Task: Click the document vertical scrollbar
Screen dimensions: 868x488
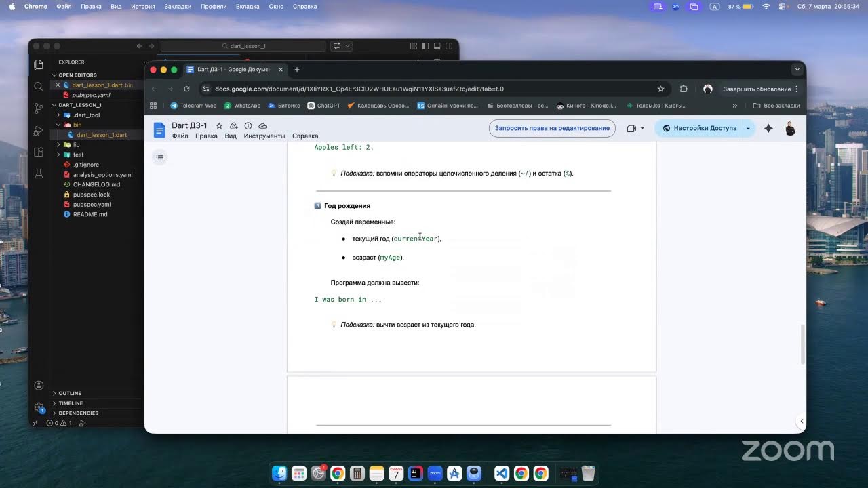Action: click(x=803, y=344)
